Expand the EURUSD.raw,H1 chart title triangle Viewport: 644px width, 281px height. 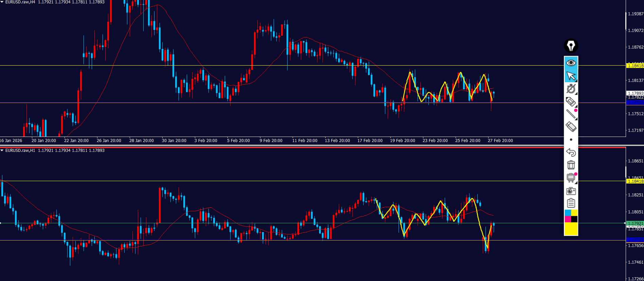(x=2, y=151)
